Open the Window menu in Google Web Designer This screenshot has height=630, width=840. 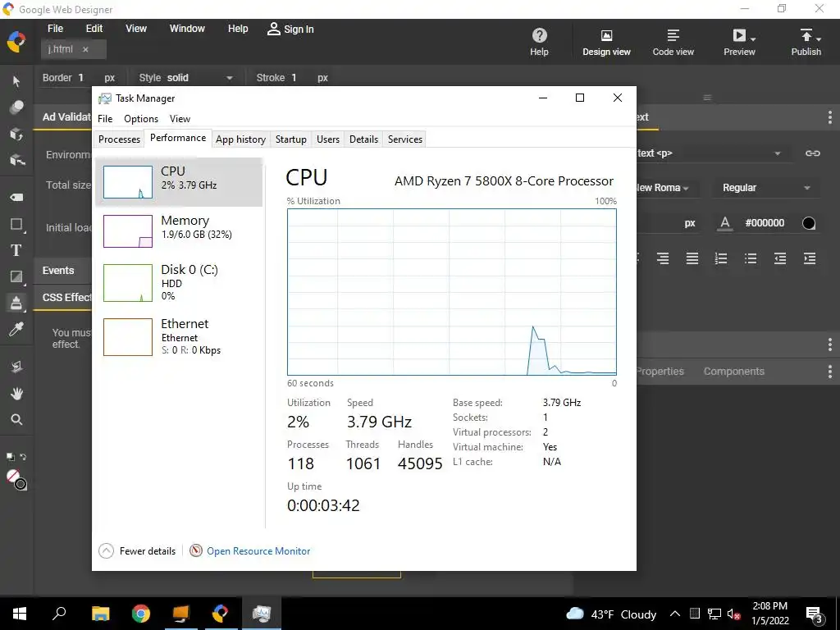pos(187,29)
